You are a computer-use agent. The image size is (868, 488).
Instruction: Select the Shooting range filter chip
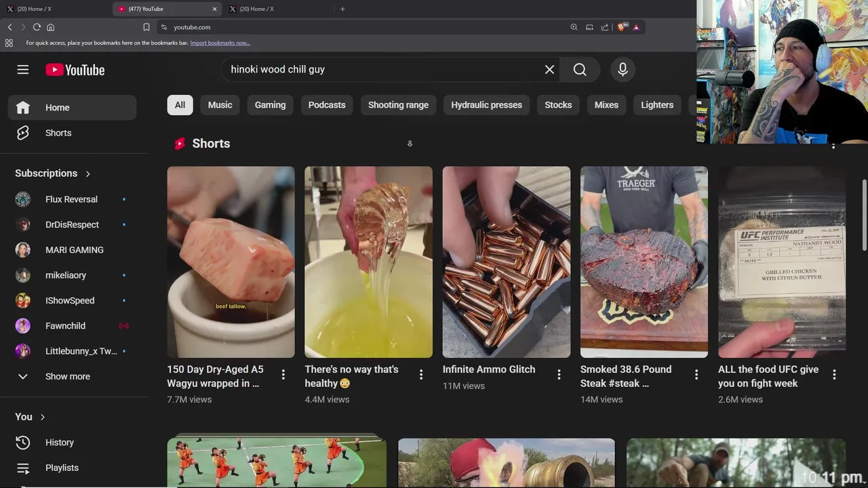tap(398, 105)
